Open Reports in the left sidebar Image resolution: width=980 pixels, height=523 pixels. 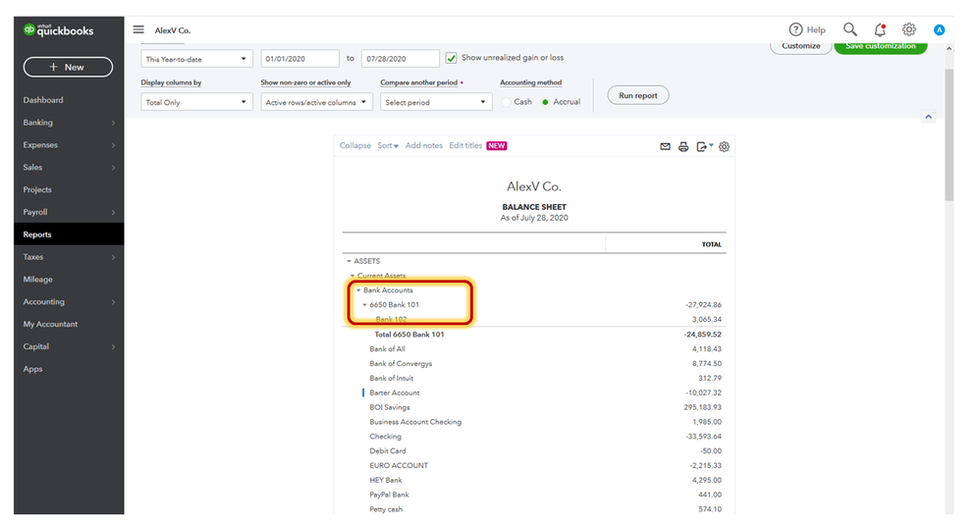click(37, 235)
